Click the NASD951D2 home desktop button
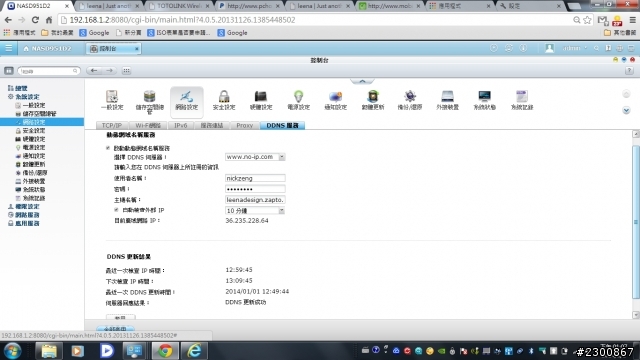Image resolution: width=640 pixels, height=360 pixels. point(47,49)
